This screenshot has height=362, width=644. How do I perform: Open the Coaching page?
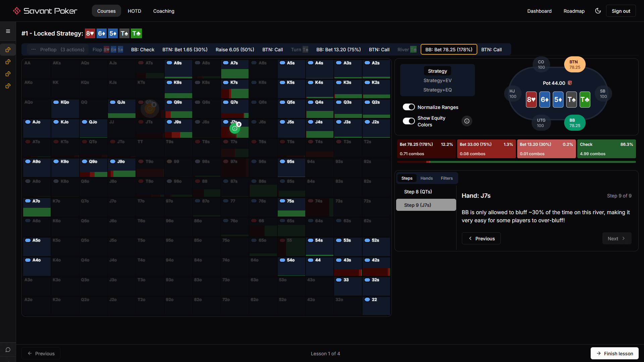[163, 11]
